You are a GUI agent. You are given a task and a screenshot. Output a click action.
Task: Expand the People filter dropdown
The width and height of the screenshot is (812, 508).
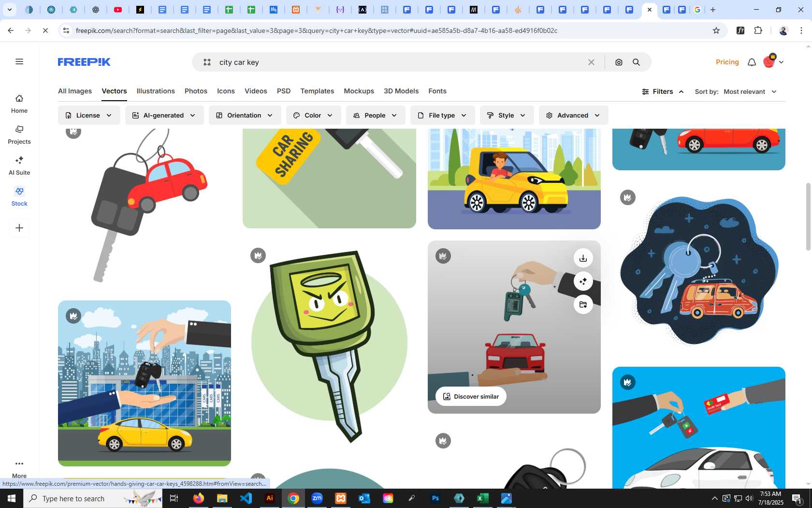376,115
